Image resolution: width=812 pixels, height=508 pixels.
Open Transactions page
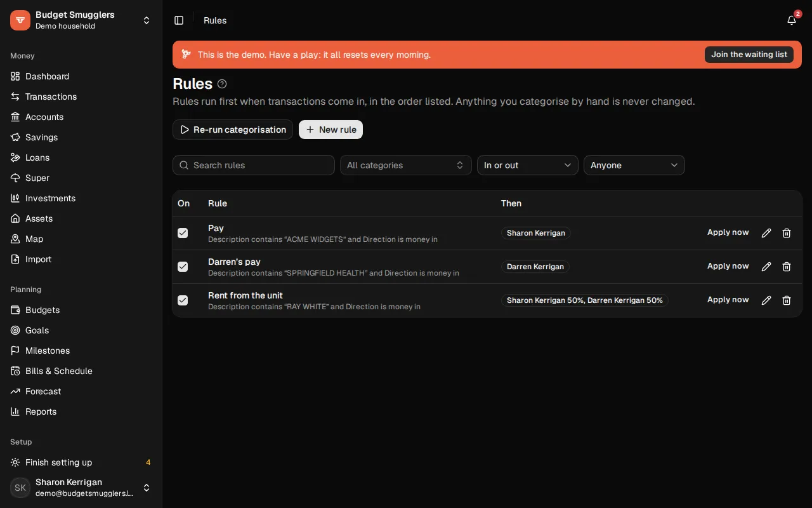pyautogui.click(x=81, y=97)
